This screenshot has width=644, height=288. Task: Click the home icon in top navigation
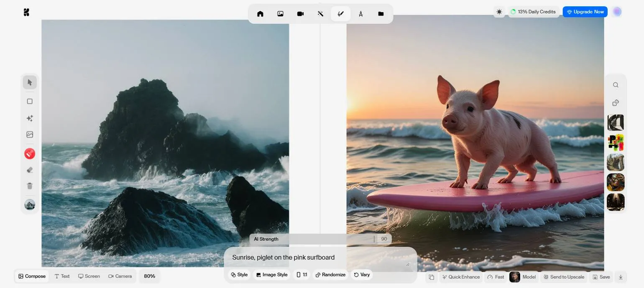[x=260, y=14]
